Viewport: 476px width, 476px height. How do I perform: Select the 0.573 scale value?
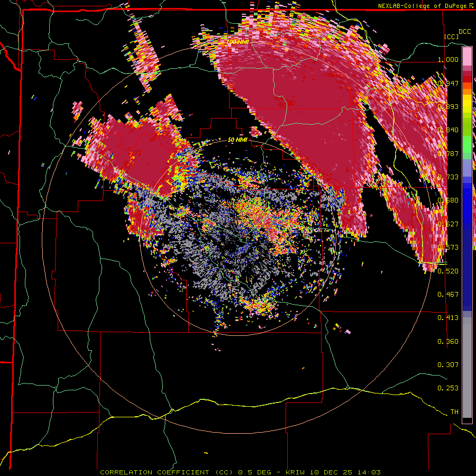(x=448, y=248)
